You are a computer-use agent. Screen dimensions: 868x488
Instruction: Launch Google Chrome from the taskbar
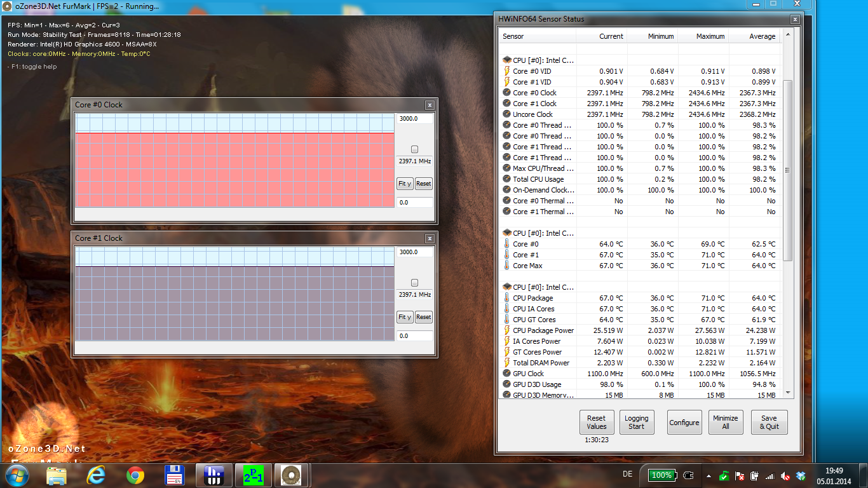[x=135, y=475]
